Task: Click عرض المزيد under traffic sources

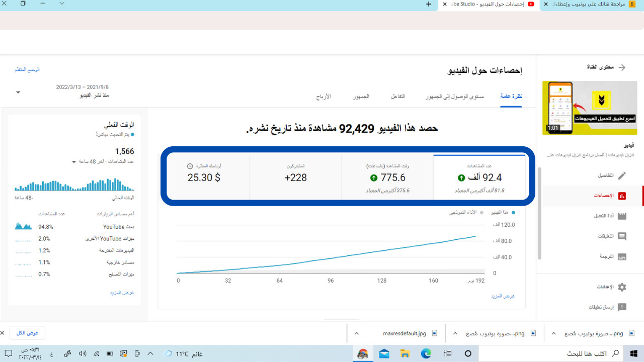Action: [122, 292]
